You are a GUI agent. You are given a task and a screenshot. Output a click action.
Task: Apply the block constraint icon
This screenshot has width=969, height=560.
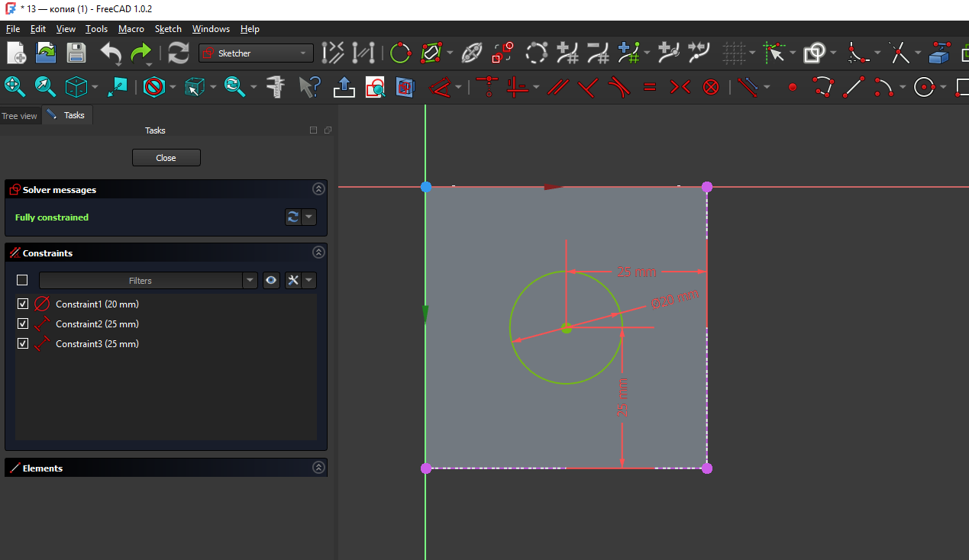(711, 87)
